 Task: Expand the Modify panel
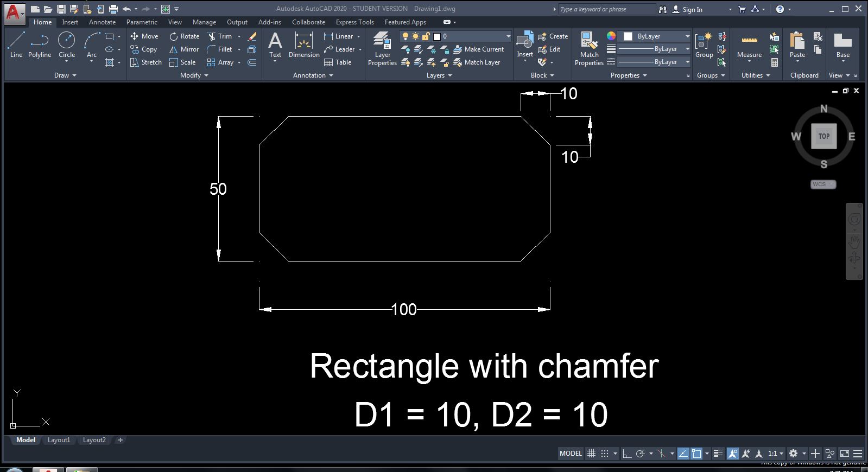click(194, 75)
